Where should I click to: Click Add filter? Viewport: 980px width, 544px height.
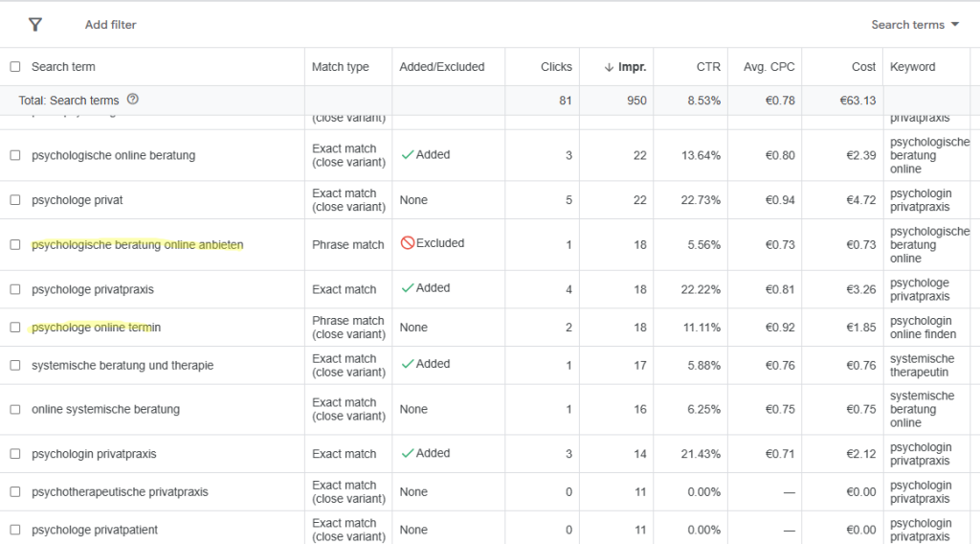[x=111, y=24]
